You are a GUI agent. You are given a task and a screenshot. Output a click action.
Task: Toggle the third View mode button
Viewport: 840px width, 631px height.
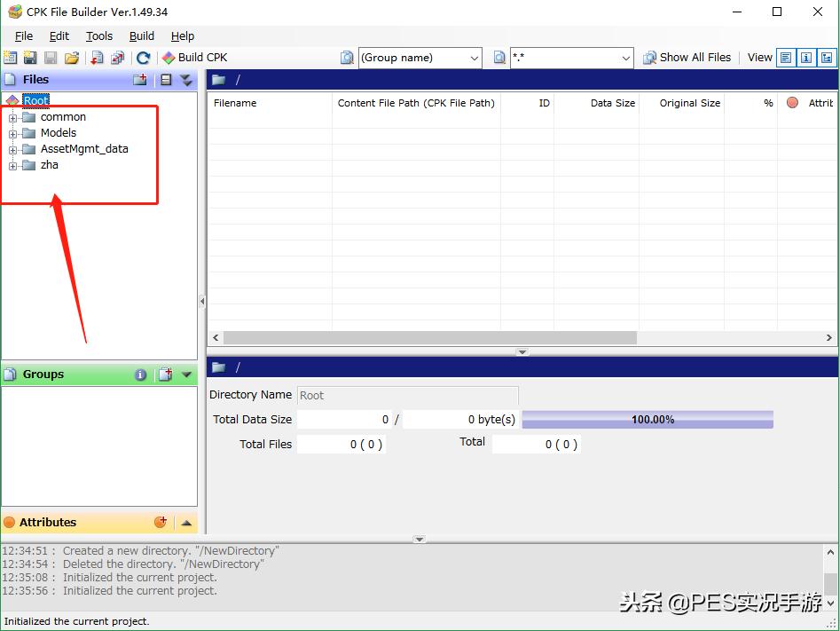pyautogui.click(x=827, y=58)
